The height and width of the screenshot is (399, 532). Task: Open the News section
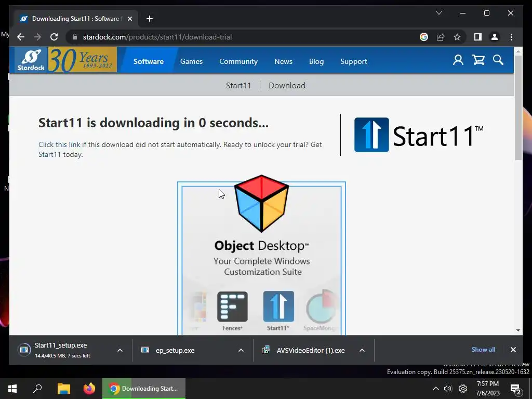pos(283,61)
